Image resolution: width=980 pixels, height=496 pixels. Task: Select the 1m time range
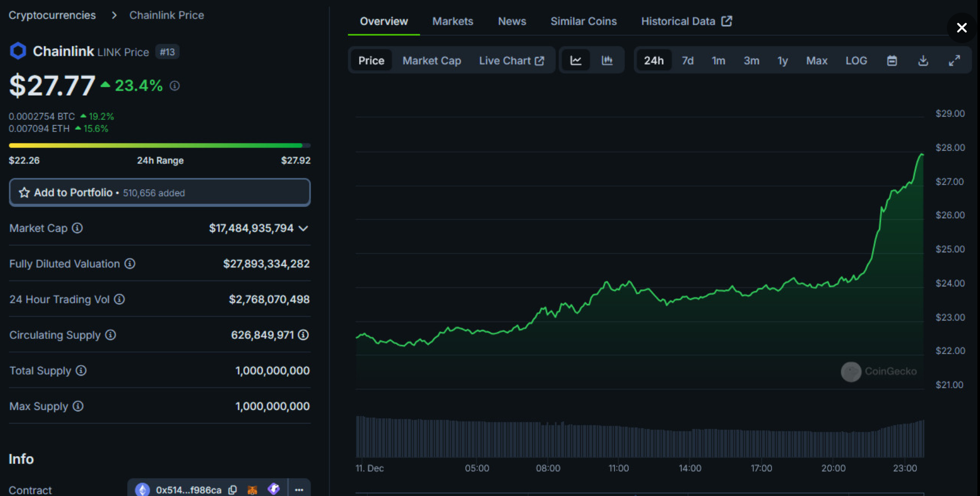click(x=718, y=60)
